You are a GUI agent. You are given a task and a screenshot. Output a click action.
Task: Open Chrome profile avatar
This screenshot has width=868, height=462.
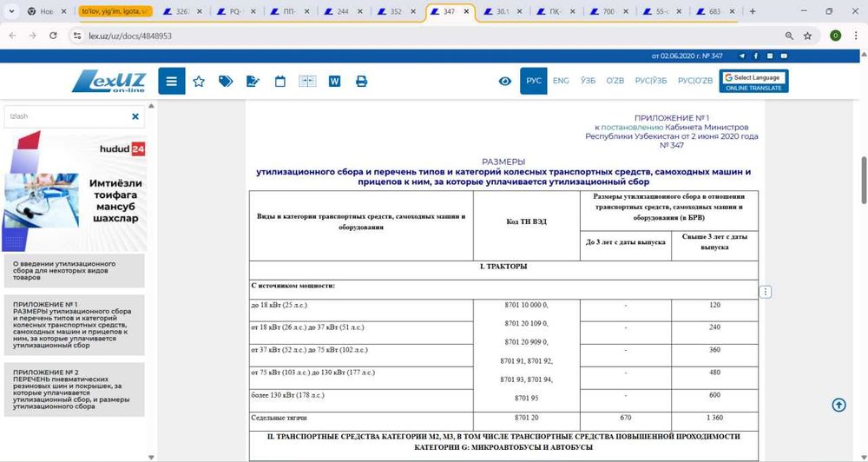pos(835,36)
